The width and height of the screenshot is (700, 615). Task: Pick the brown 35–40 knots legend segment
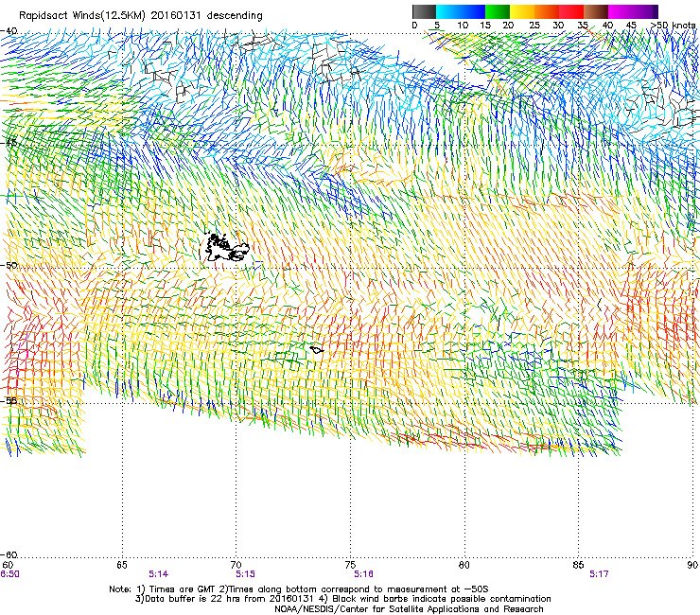coord(596,11)
